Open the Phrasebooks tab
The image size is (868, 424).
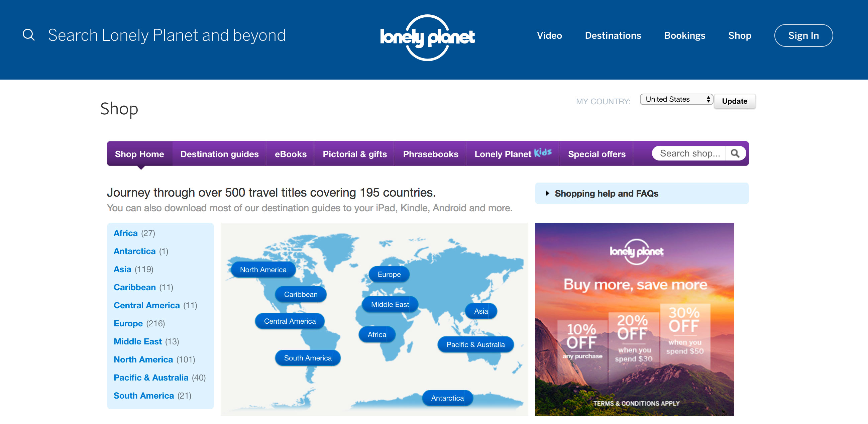[430, 154]
